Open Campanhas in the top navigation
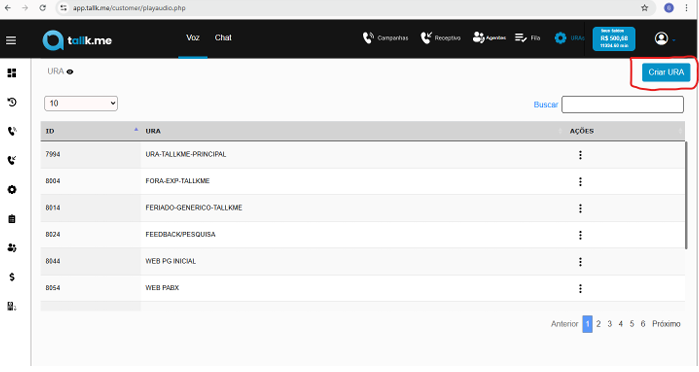The width and height of the screenshot is (699, 372). [385, 38]
